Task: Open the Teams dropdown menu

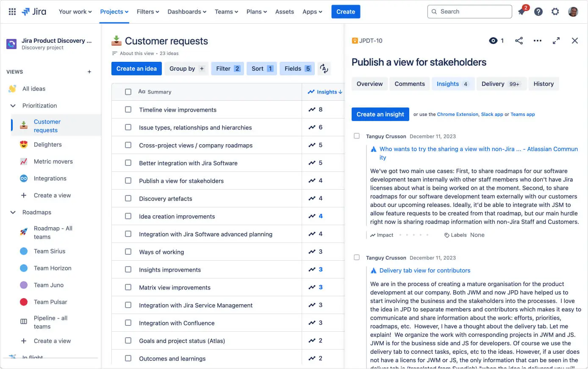Action: click(226, 11)
